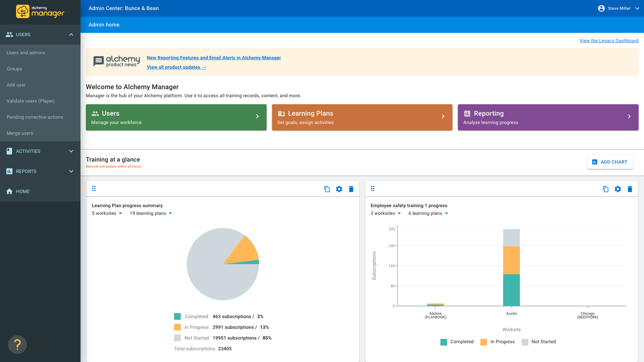
Task: Open the 19 learning plans dropdown
Action: pyautogui.click(x=151, y=214)
